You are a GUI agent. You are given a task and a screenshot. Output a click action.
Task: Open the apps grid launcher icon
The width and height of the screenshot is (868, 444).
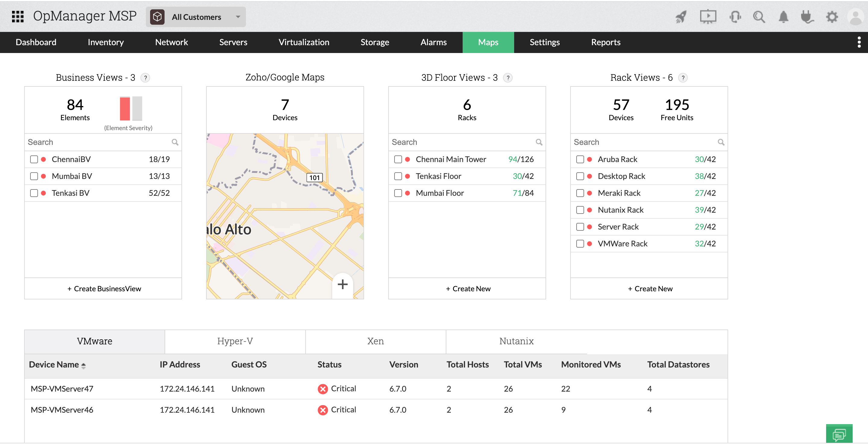tap(17, 16)
